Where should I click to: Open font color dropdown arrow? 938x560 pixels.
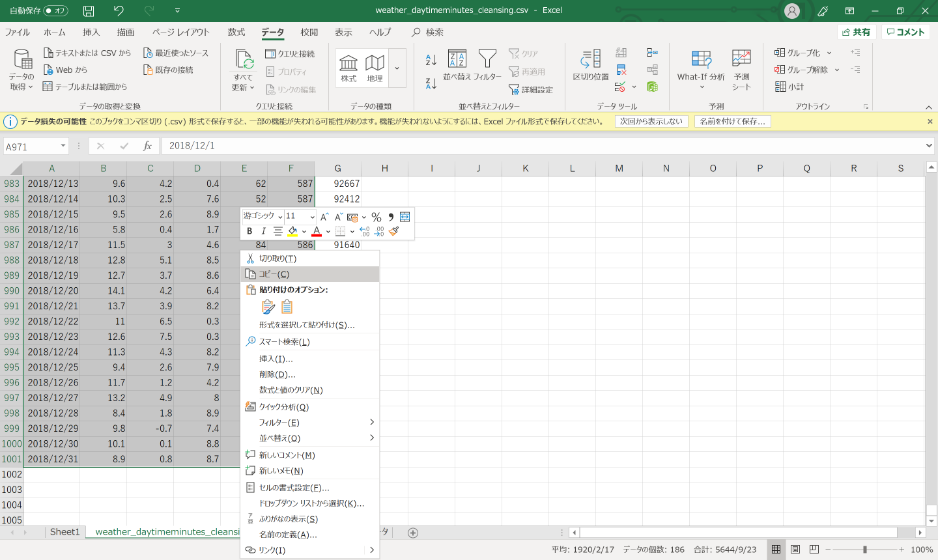tap(328, 231)
